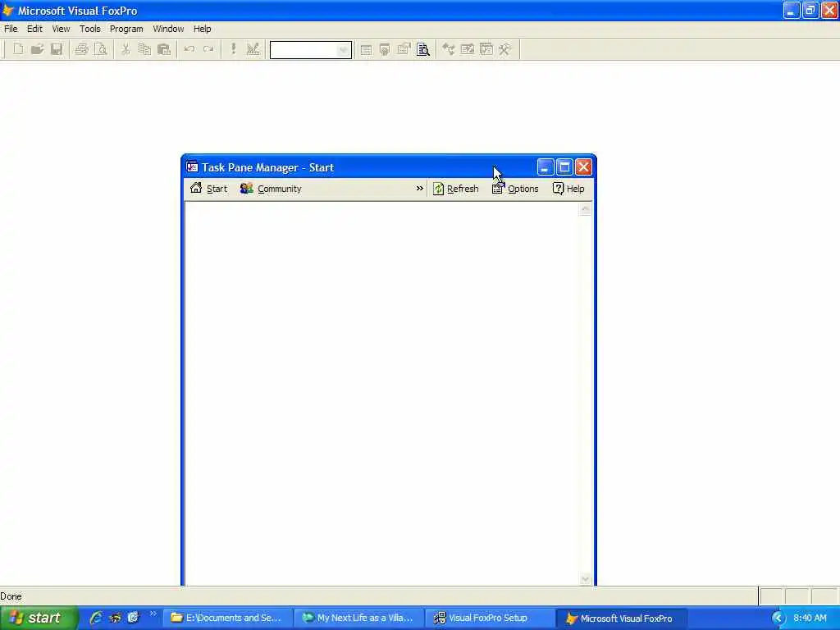Open Task Pane Help button

point(568,189)
